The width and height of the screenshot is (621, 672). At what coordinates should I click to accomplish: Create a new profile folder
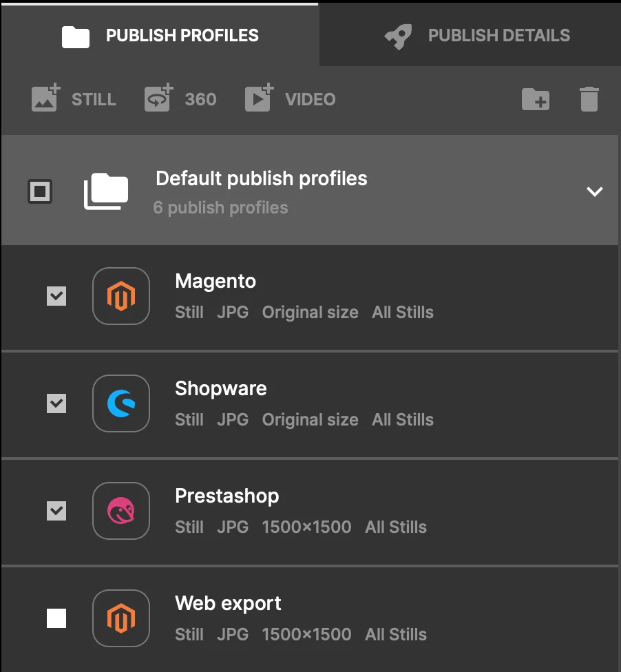click(x=536, y=99)
